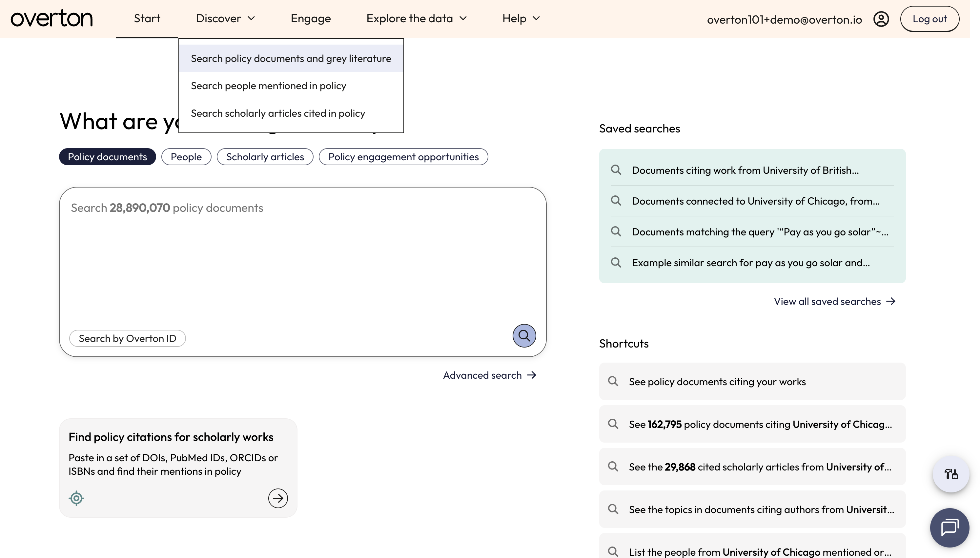Click the Overton logo
Image resolution: width=980 pixels, height=558 pixels.
pyautogui.click(x=51, y=18)
